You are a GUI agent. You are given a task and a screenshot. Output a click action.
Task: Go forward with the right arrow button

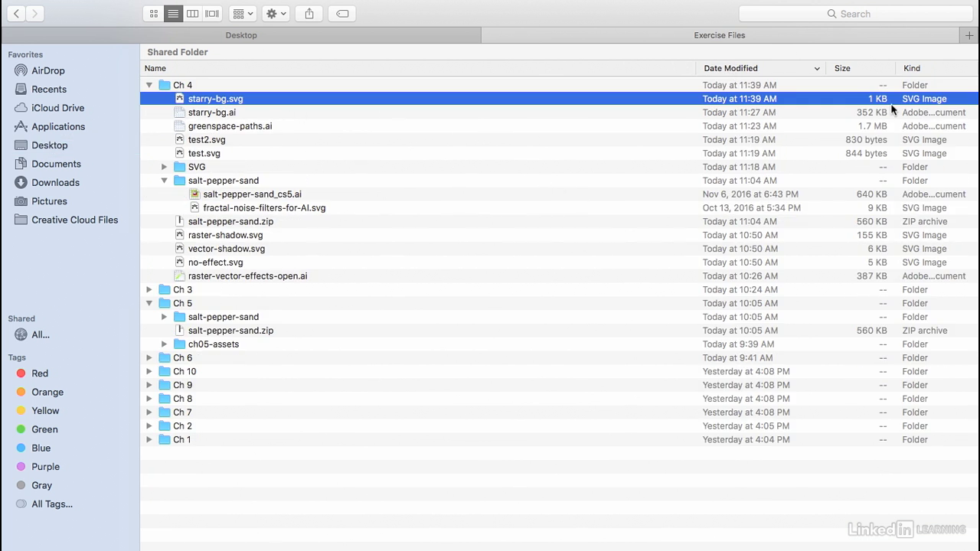tap(34, 14)
